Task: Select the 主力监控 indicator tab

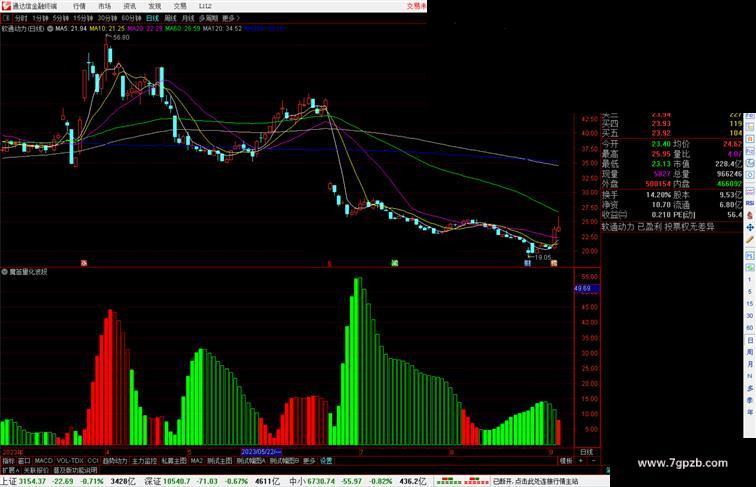Action: pyautogui.click(x=144, y=461)
